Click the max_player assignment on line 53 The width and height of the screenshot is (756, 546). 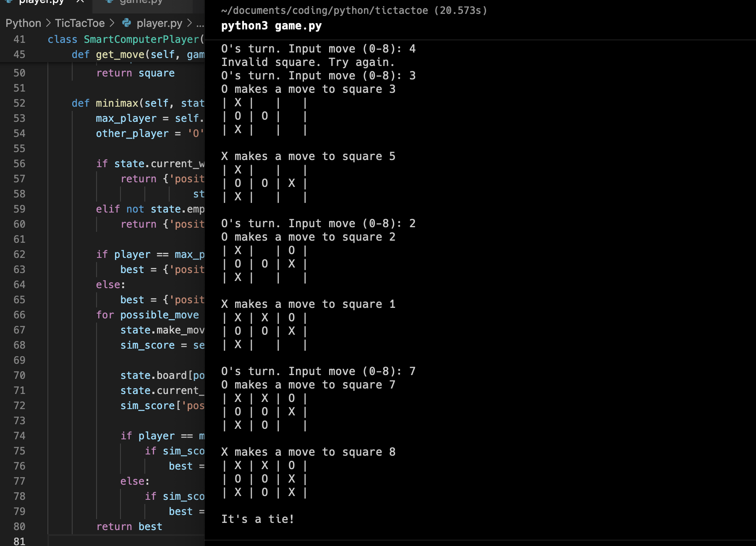tap(150, 118)
